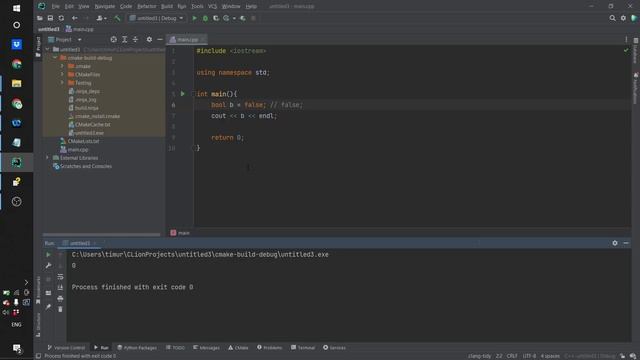Open the Services tool window

[335, 348]
